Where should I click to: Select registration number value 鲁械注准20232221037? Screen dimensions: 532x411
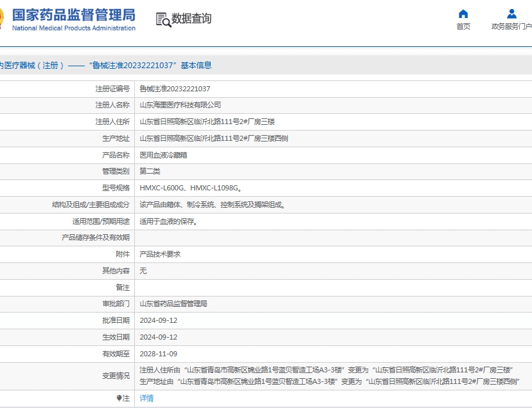[175, 89]
